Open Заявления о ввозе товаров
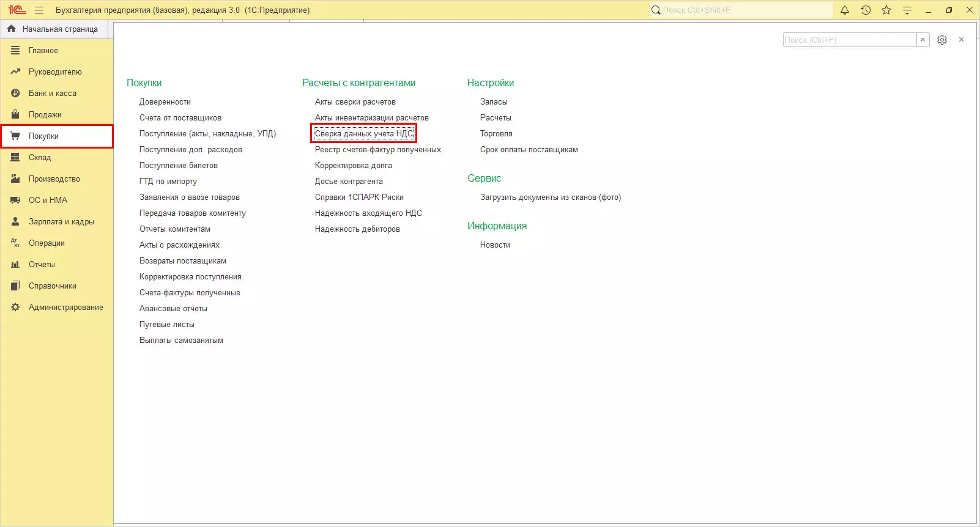This screenshot has width=980, height=527. (190, 197)
